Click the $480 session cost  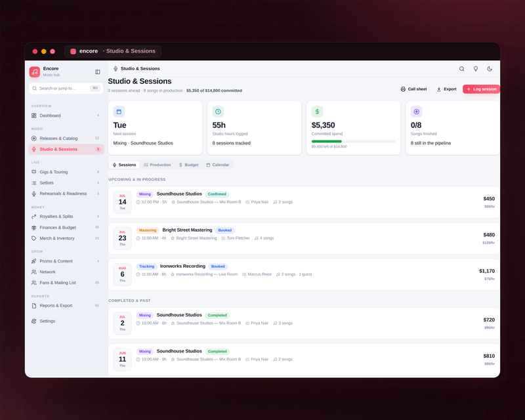(489, 235)
